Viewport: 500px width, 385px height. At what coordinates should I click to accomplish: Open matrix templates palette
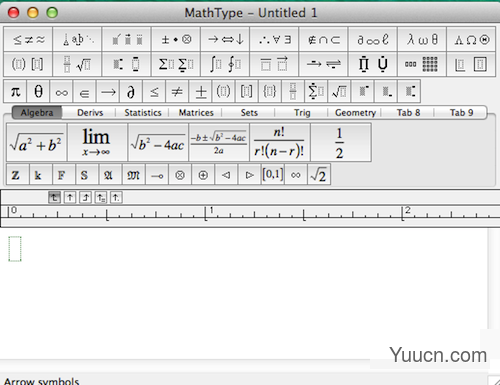(422, 64)
